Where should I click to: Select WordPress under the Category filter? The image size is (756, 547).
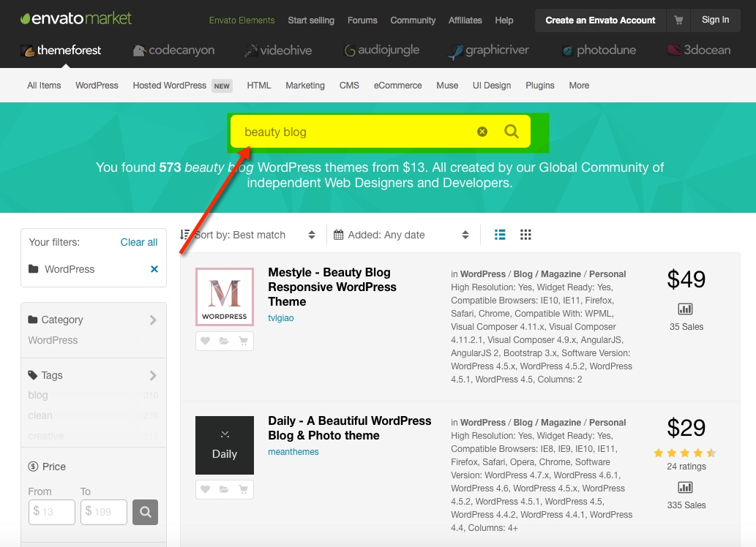[53, 340]
